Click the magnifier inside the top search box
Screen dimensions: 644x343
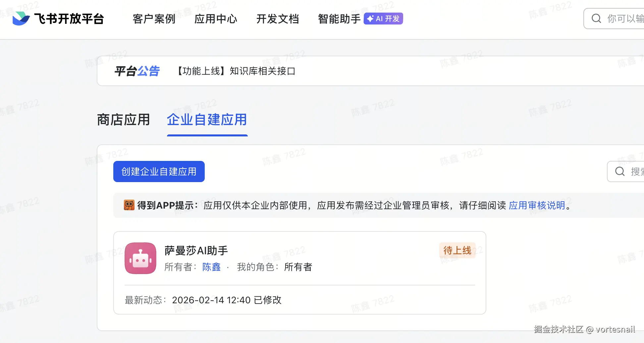596,19
